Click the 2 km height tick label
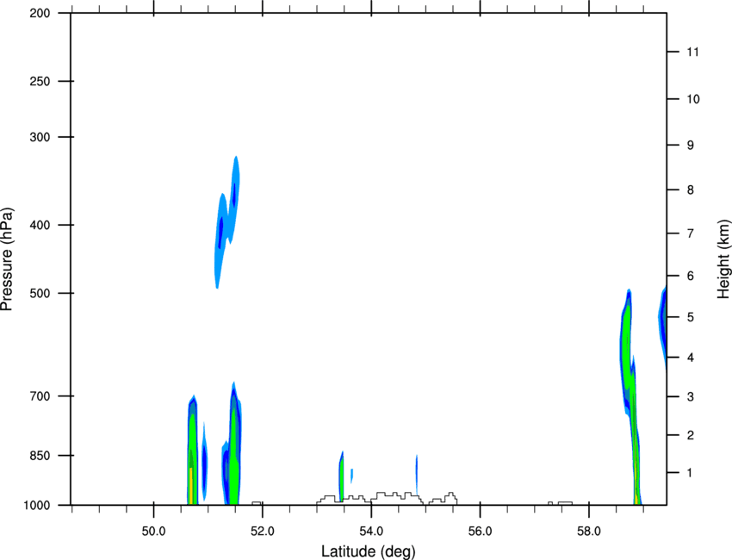The width and height of the screenshot is (732, 560). point(691,435)
